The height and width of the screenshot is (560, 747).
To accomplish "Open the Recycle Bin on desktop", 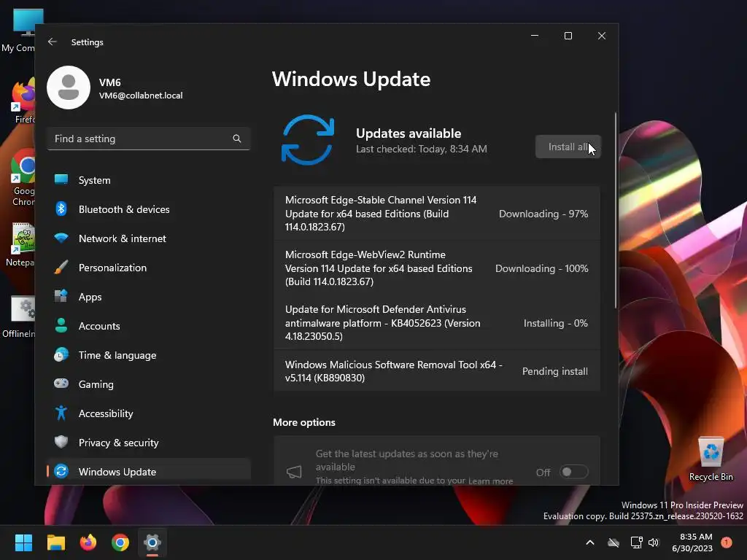I will 711,459.
